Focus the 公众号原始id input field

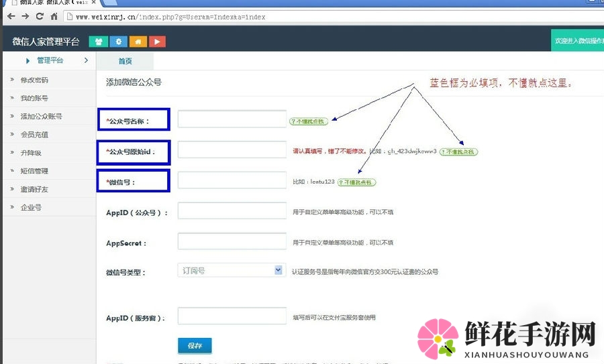[x=232, y=149]
